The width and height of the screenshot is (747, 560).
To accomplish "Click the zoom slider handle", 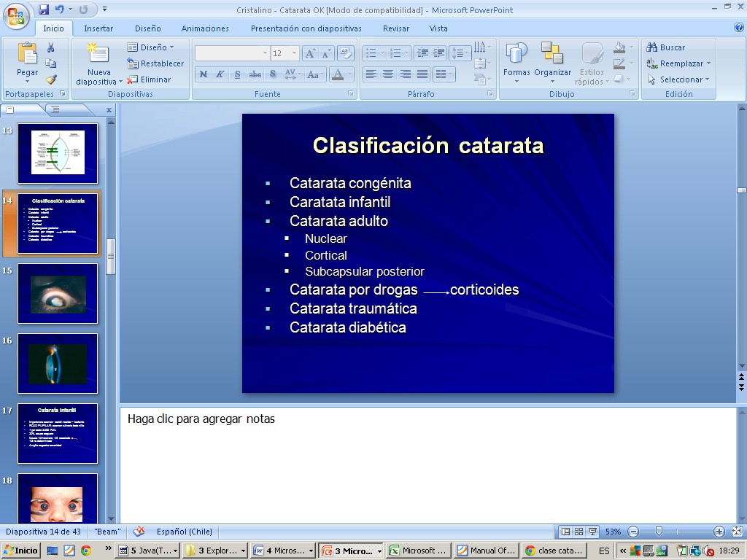I will (659, 532).
